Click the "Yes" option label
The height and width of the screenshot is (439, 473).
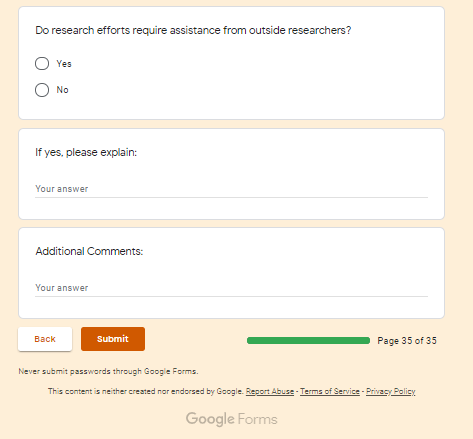(64, 64)
